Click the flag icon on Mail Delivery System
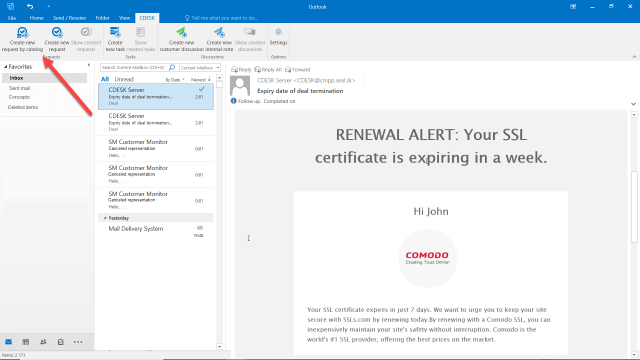640x360 pixels. tap(200, 228)
